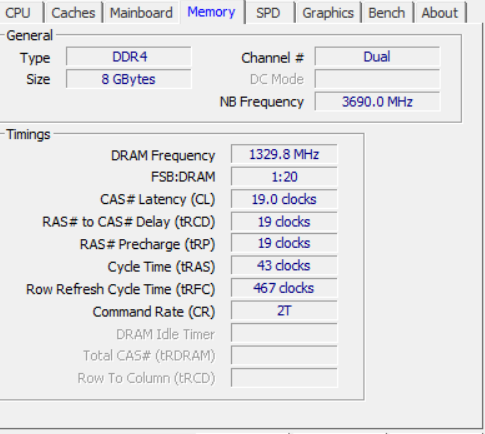The height and width of the screenshot is (434, 485).
Task: Go to the About tab
Action: (x=440, y=13)
